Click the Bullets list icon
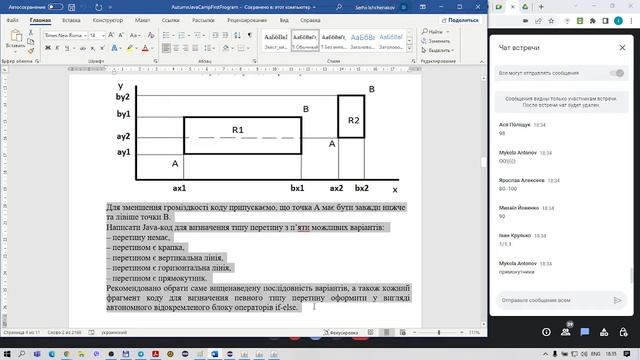 [x=166, y=36]
